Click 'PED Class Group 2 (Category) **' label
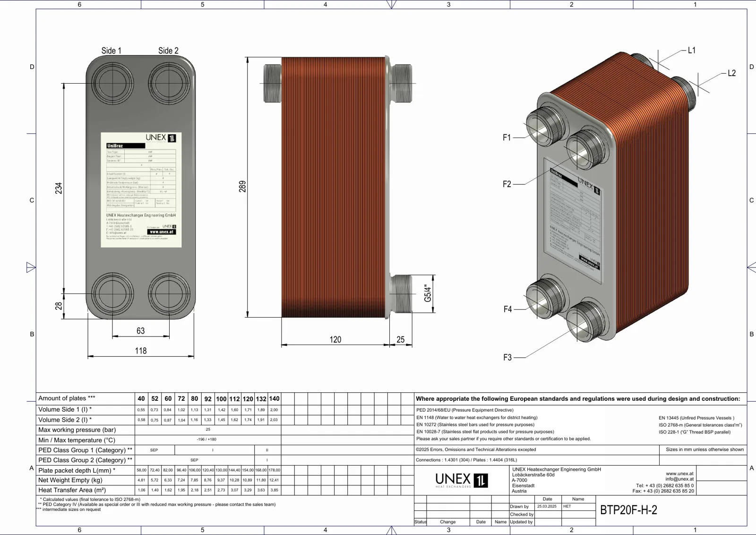Image resolution: width=756 pixels, height=535 pixels. [x=85, y=460]
